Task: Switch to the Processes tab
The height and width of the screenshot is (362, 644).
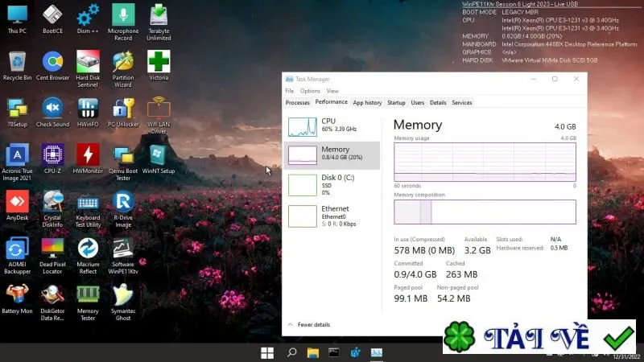Action: tap(297, 103)
